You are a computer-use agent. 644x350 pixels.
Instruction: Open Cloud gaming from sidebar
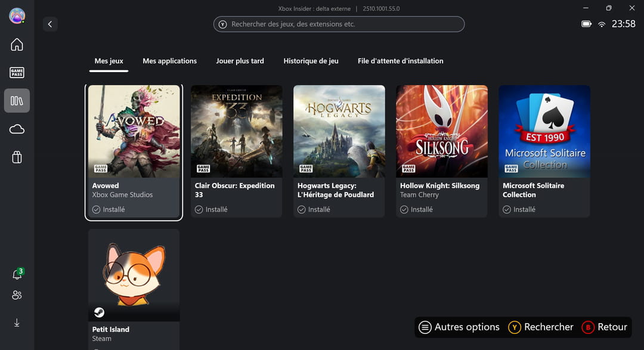pyautogui.click(x=17, y=129)
